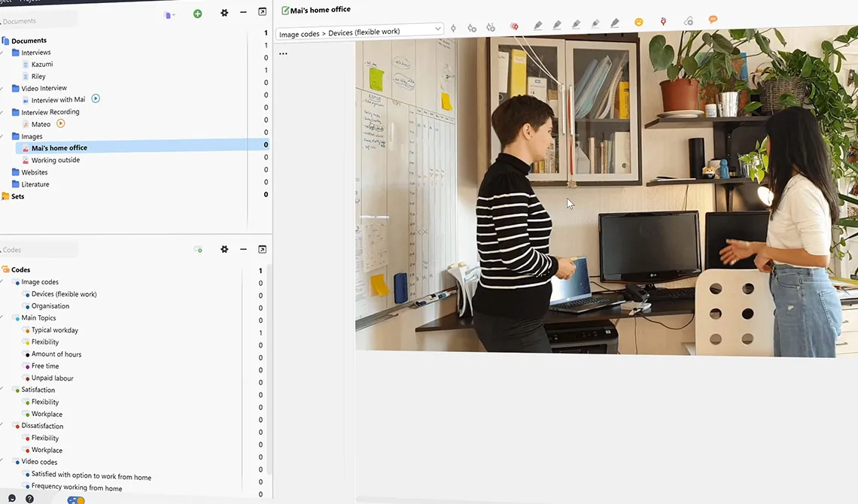Open the help question mark icon

click(x=29, y=499)
